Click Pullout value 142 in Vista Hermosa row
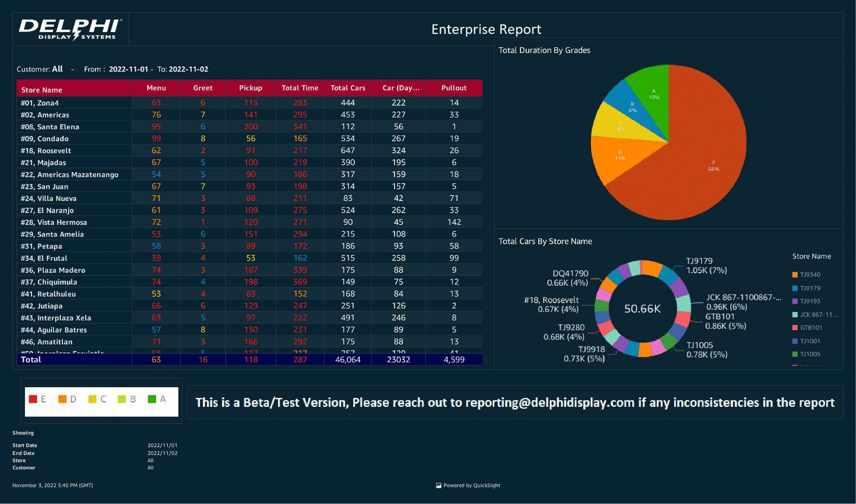This screenshot has width=856, height=504. [x=454, y=222]
